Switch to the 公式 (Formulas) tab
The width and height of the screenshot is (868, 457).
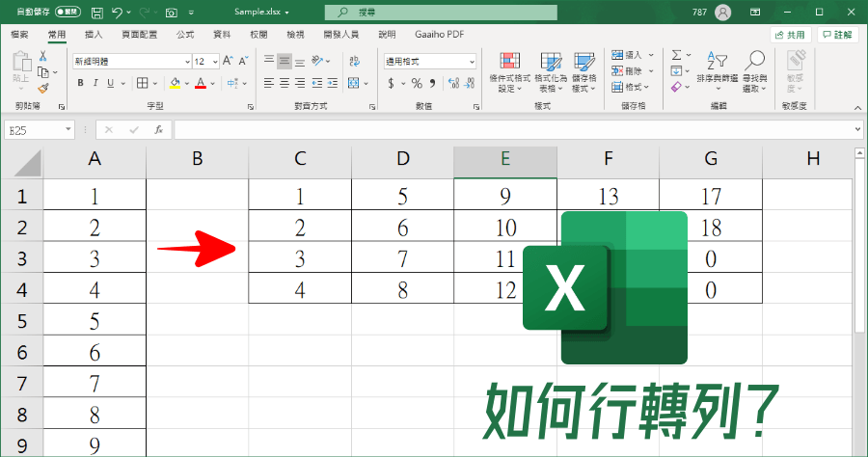pyautogui.click(x=185, y=35)
